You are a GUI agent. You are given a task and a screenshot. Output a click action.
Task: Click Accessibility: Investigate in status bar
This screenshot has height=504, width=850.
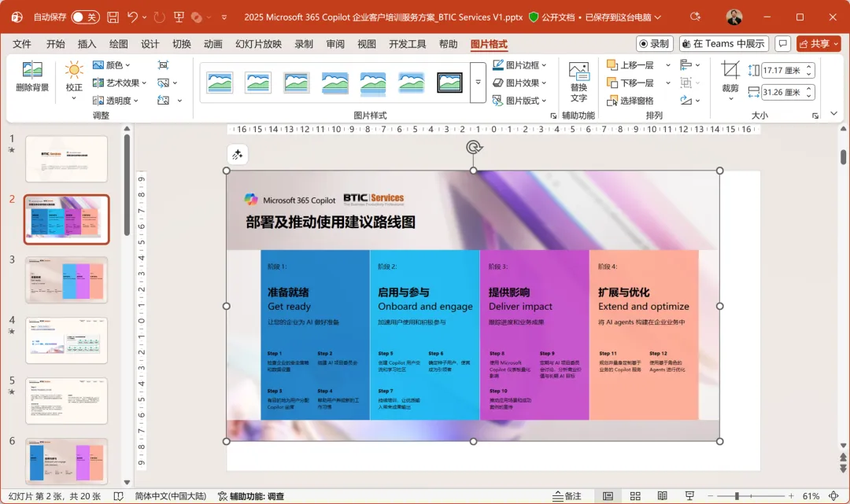pyautogui.click(x=251, y=496)
